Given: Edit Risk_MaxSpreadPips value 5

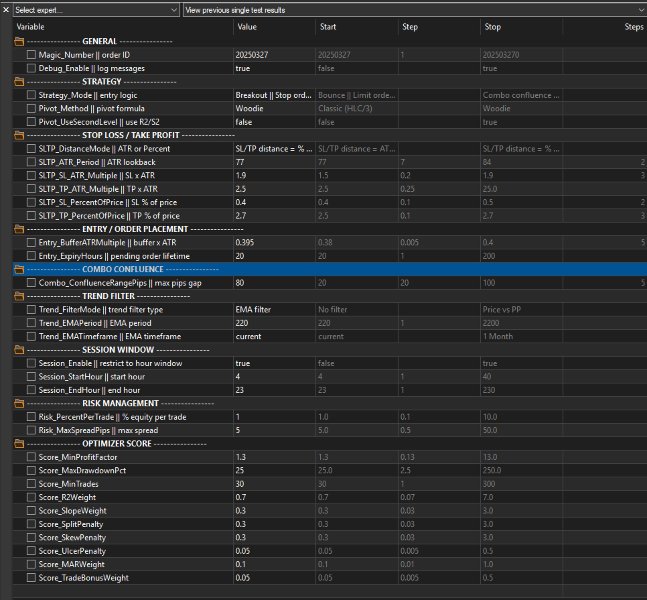Looking at the screenshot, I should (274, 430).
